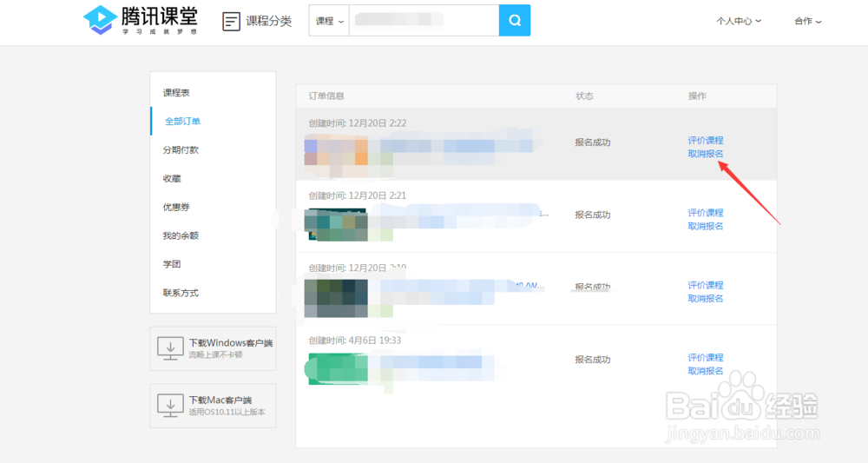Viewport: 868px width, 463px height.
Task: Open 我的余额 in the sidebar
Action: (x=181, y=236)
